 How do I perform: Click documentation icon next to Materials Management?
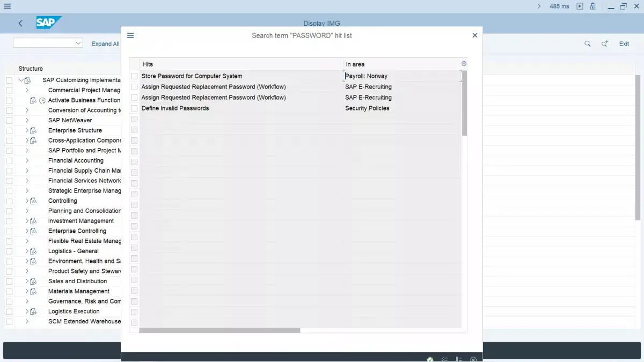[33, 291]
